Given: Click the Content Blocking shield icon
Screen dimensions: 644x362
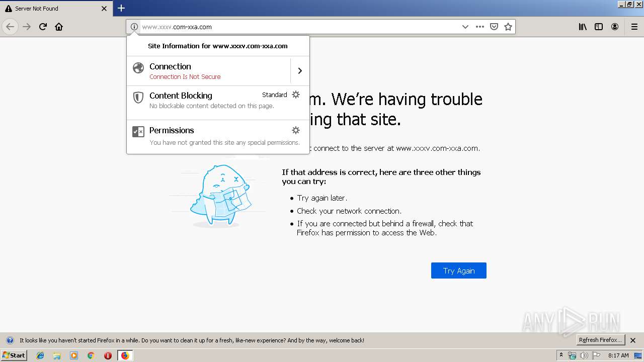Looking at the screenshot, I should point(138,97).
